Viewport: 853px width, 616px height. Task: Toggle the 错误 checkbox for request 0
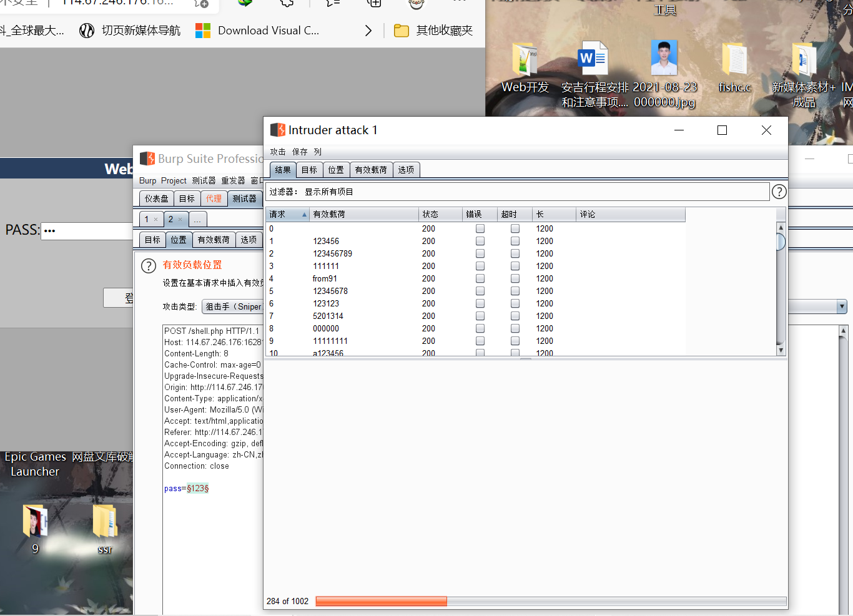[480, 228]
